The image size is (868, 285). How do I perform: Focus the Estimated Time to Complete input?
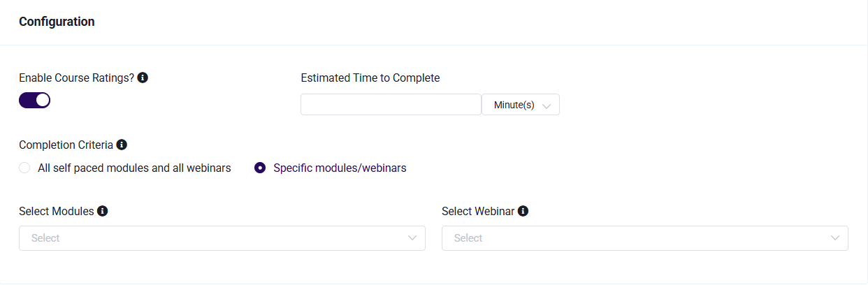pos(391,105)
